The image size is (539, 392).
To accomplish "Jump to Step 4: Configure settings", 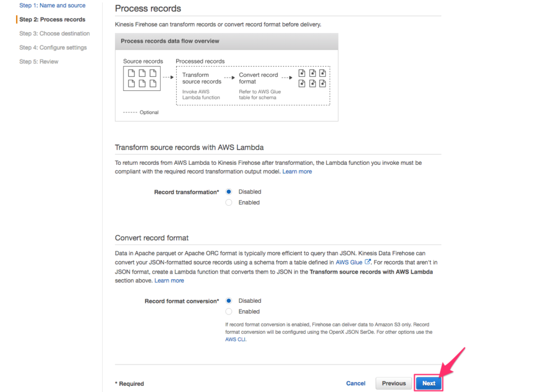I will (53, 48).
